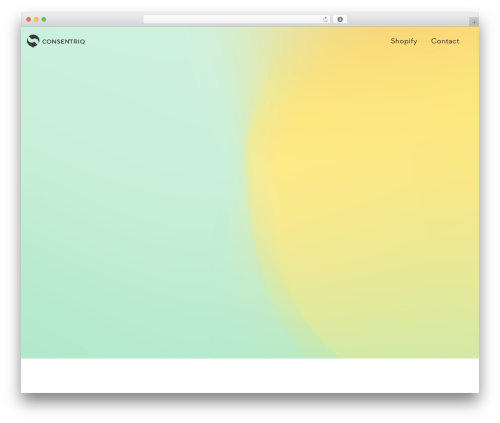Click the round extension button next to the address bar
500x423 pixels.
tap(340, 19)
